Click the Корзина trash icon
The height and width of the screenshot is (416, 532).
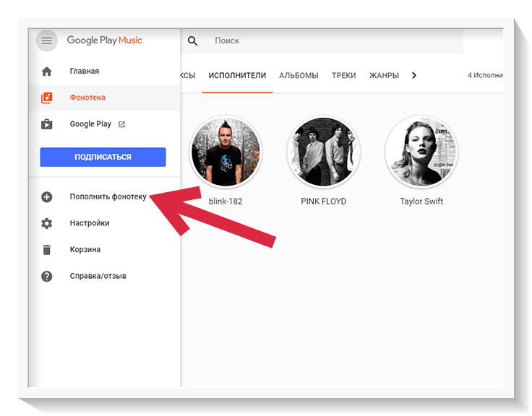point(47,250)
